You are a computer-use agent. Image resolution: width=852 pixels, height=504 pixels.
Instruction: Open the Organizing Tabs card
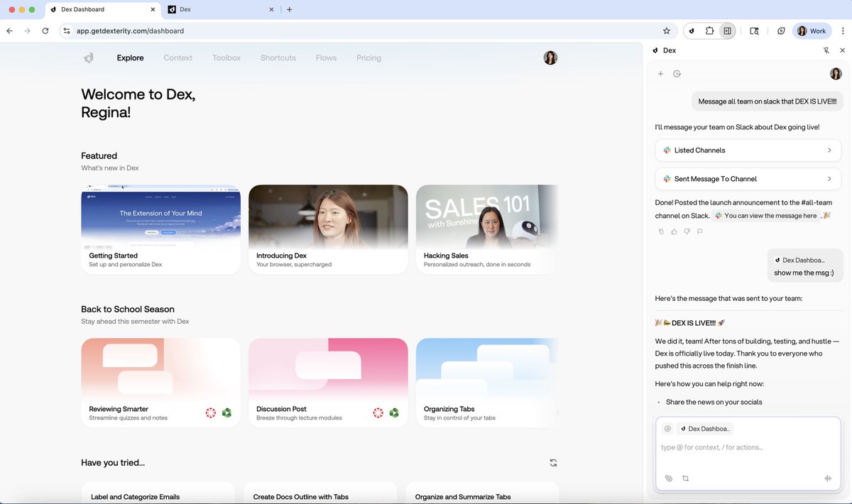click(x=487, y=383)
